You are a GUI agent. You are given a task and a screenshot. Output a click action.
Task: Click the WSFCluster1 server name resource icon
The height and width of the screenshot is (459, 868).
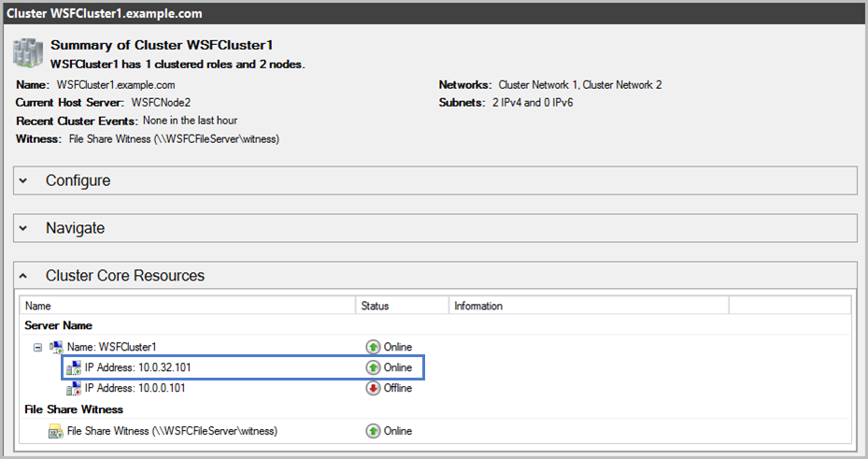point(56,347)
